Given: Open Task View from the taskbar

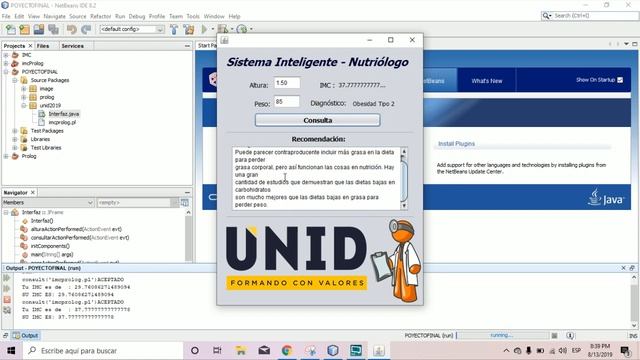Looking at the screenshot, I should click(217, 351).
